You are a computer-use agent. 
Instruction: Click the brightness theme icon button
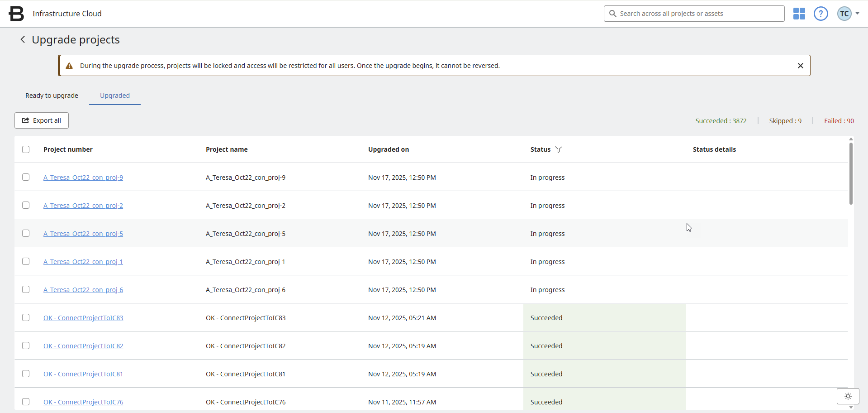(848, 396)
